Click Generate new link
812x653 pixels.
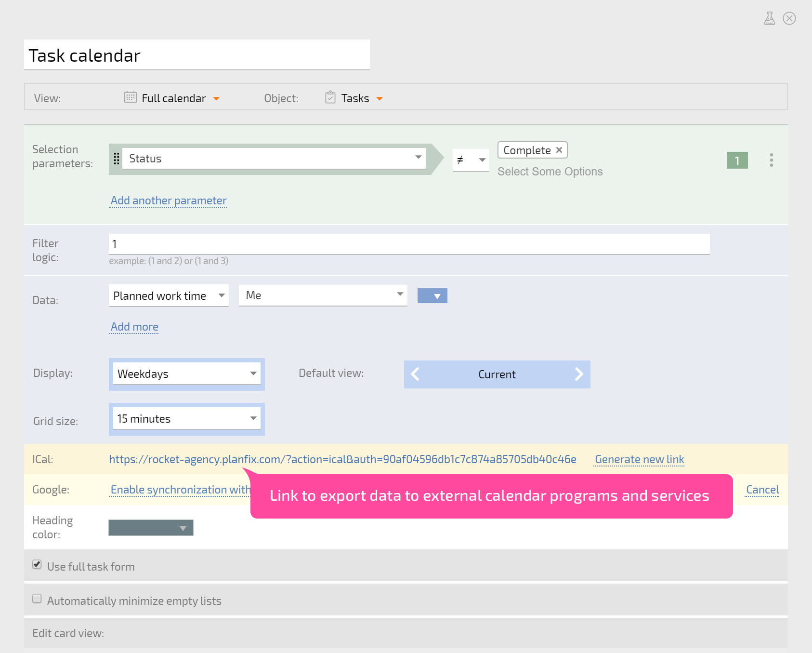pos(640,459)
